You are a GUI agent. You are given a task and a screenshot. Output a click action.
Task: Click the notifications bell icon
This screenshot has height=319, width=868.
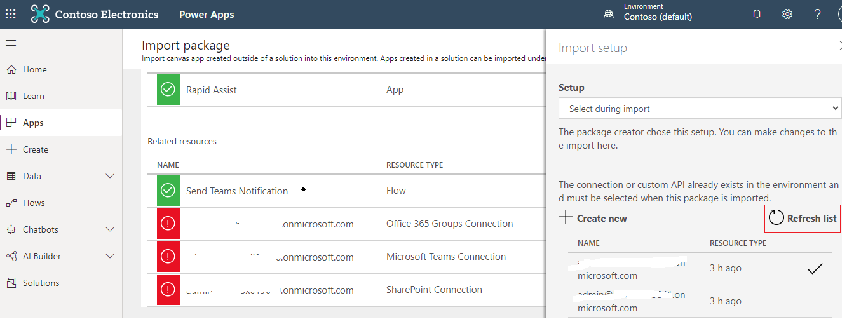757,14
